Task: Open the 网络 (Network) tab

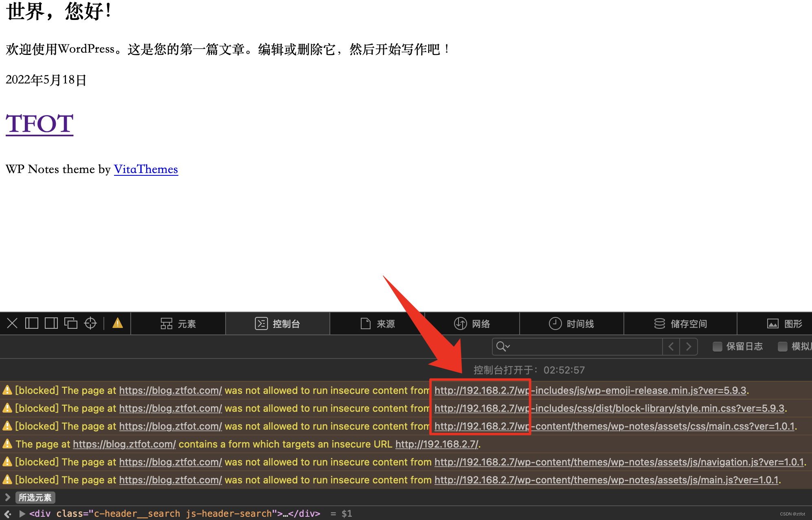Action: (x=472, y=324)
